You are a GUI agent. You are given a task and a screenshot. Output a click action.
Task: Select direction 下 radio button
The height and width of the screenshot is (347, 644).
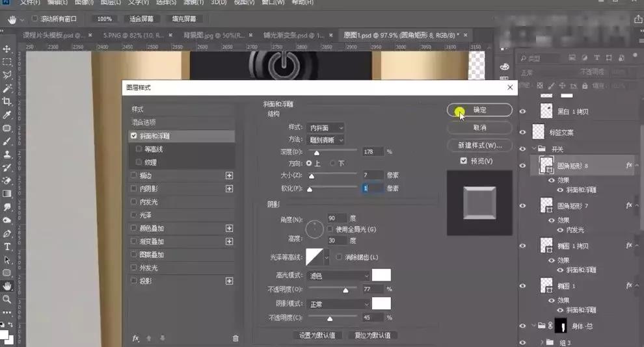tap(332, 163)
